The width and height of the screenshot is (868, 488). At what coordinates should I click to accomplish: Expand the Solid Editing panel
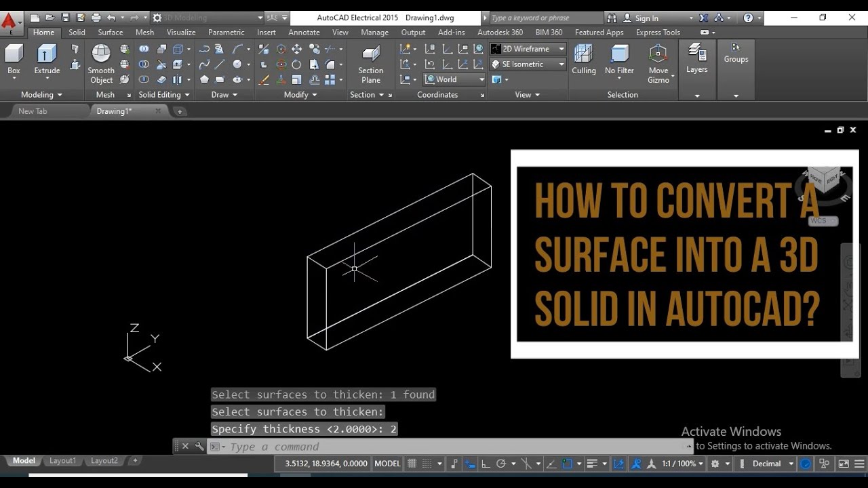click(x=164, y=95)
